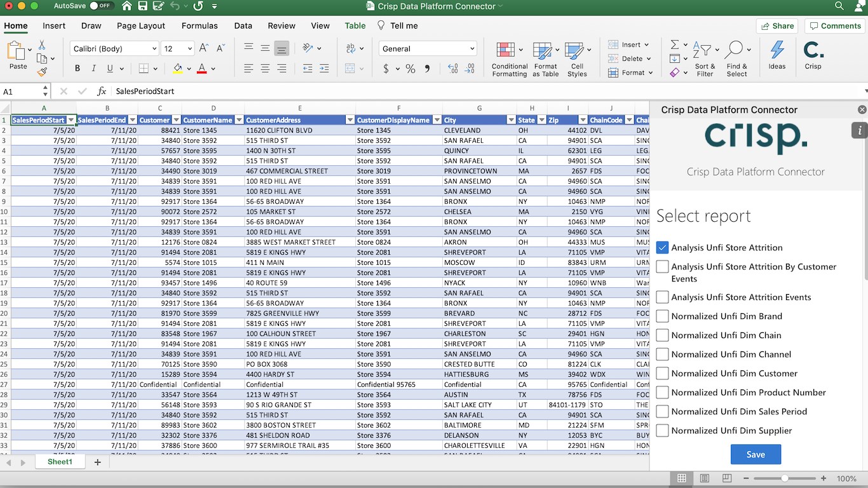Image resolution: width=868 pixels, height=488 pixels.
Task: Close the Crisp Data Platform Connector panel
Action: click(862, 110)
